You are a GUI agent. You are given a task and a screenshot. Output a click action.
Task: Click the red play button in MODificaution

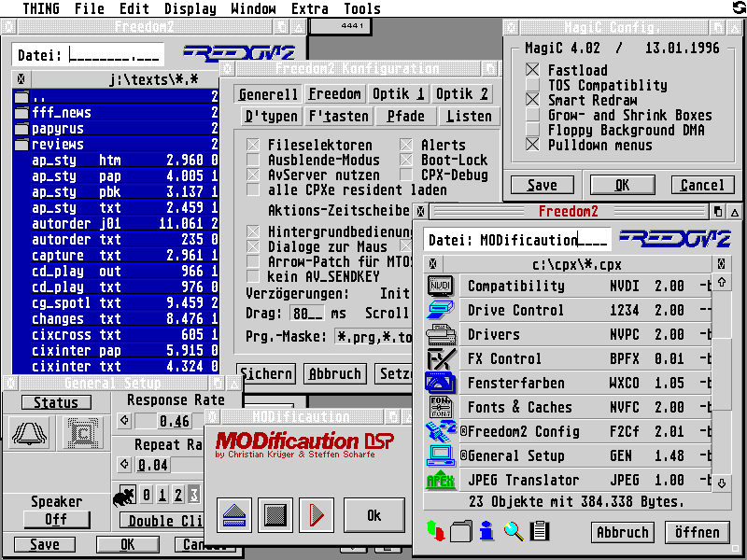pos(317,515)
